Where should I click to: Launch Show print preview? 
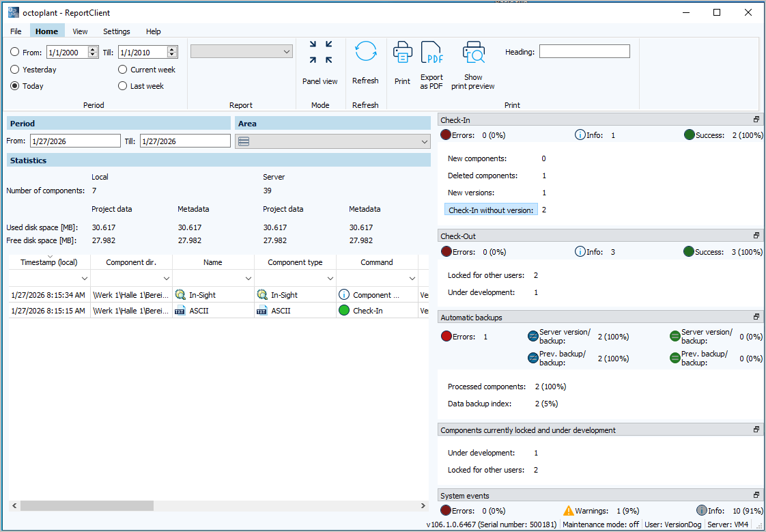click(472, 51)
